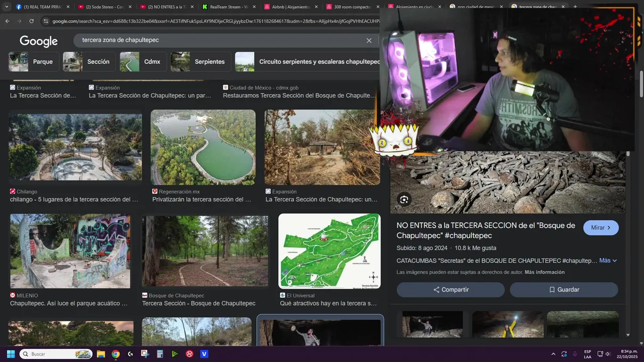Open the volume speaker tray icon

click(x=608, y=354)
